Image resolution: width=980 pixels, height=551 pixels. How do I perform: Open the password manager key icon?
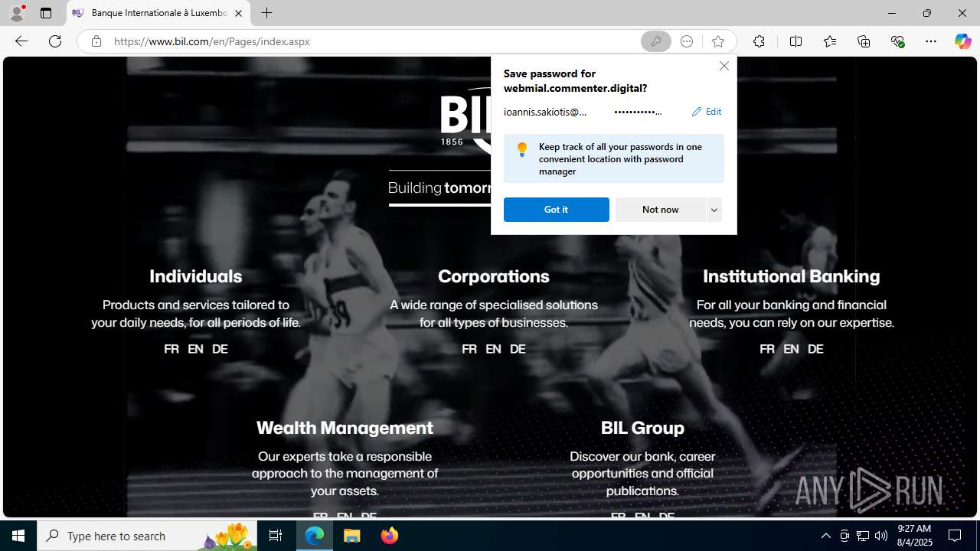click(656, 41)
